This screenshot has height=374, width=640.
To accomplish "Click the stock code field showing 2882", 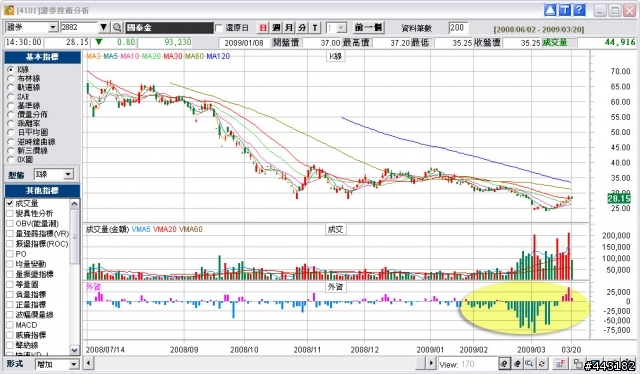I will (x=79, y=27).
